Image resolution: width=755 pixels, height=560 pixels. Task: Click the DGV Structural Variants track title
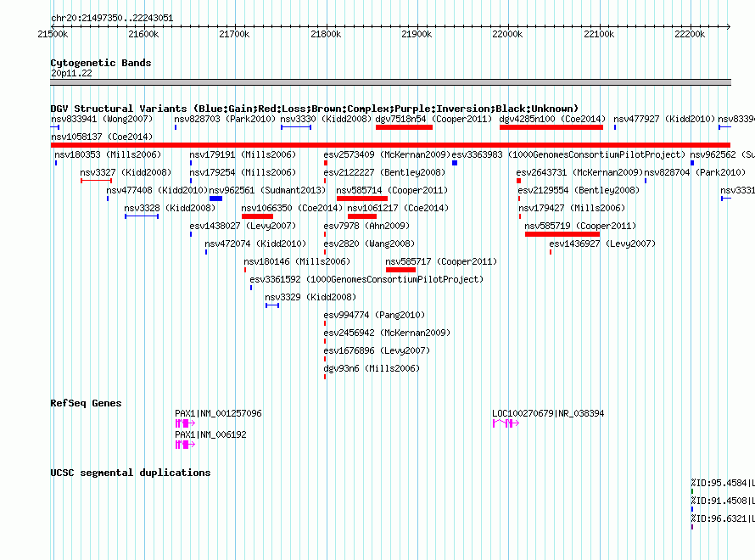coord(314,109)
